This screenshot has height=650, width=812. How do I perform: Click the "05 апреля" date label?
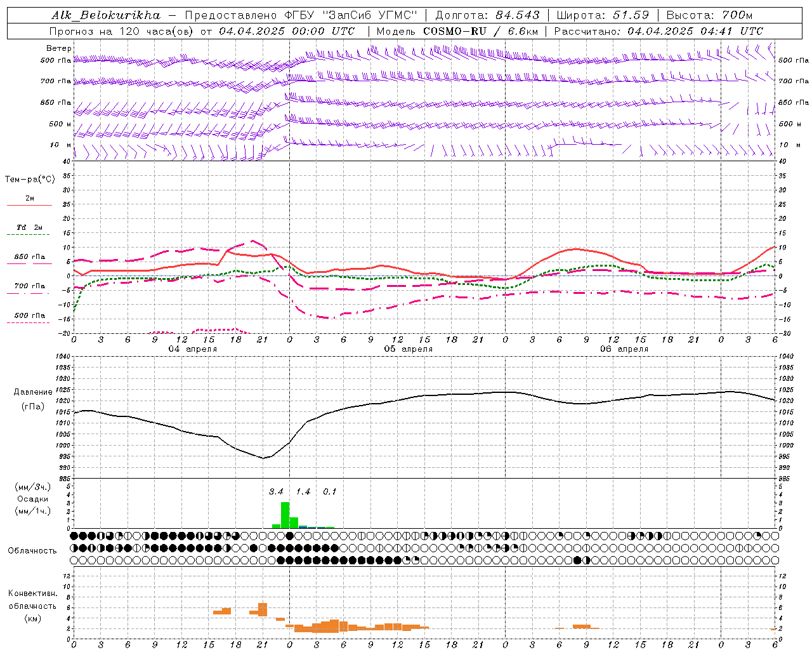point(408,349)
